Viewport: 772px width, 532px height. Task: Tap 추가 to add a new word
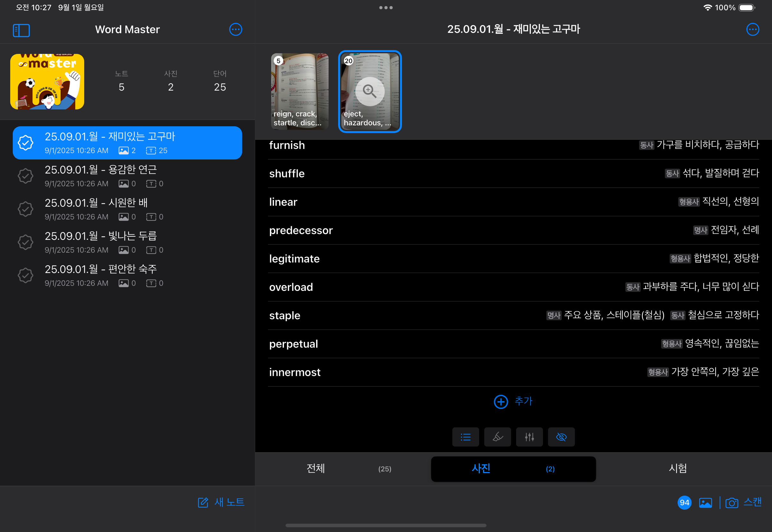click(513, 401)
